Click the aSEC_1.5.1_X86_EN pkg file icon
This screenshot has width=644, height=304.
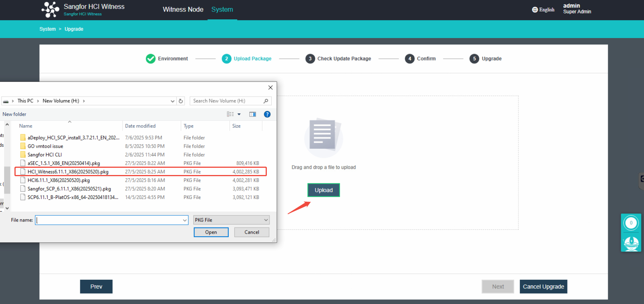[23, 163]
